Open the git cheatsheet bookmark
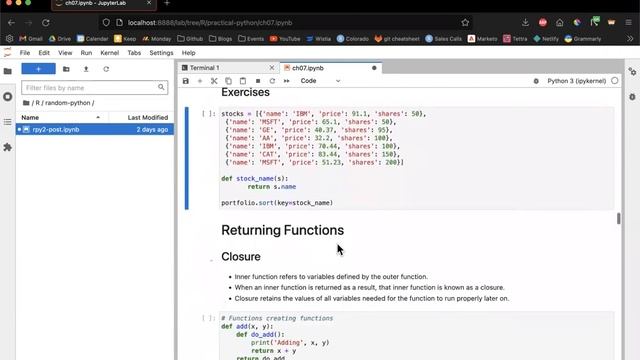Image resolution: width=640 pixels, height=360 pixels. click(397, 39)
